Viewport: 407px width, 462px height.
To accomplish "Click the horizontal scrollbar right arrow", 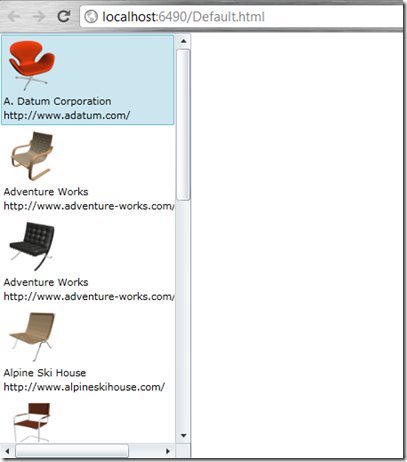I will click(168, 451).
